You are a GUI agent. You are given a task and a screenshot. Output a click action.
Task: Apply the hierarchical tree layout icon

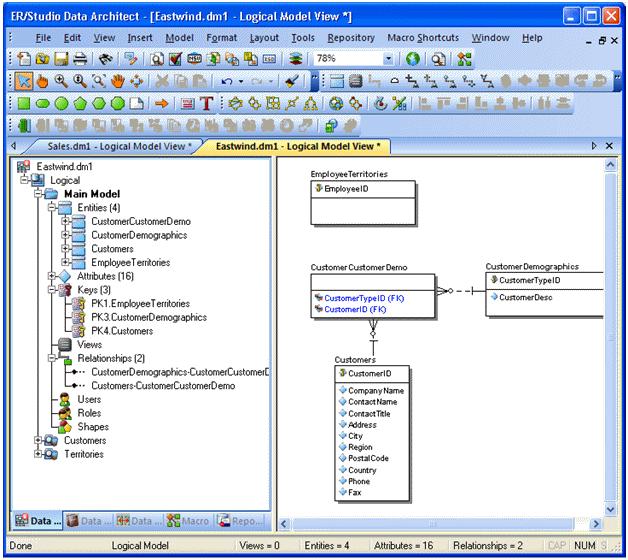(x=311, y=104)
